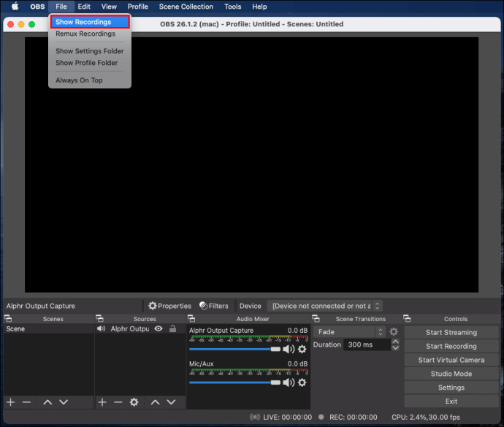Toggle lock on Alphr Outpu source
Viewport: 504px width, 427px height.
(172, 328)
